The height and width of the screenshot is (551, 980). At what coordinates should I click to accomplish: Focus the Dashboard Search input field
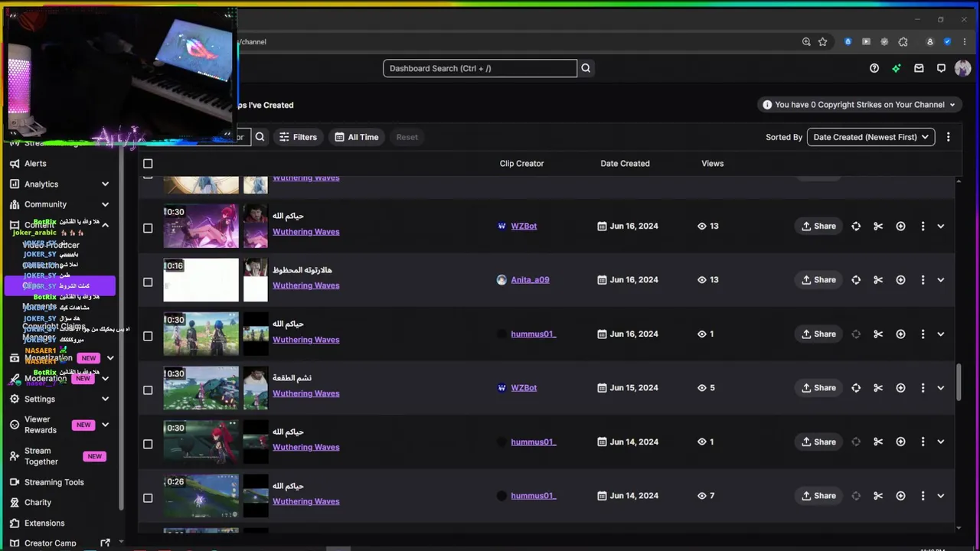480,68
